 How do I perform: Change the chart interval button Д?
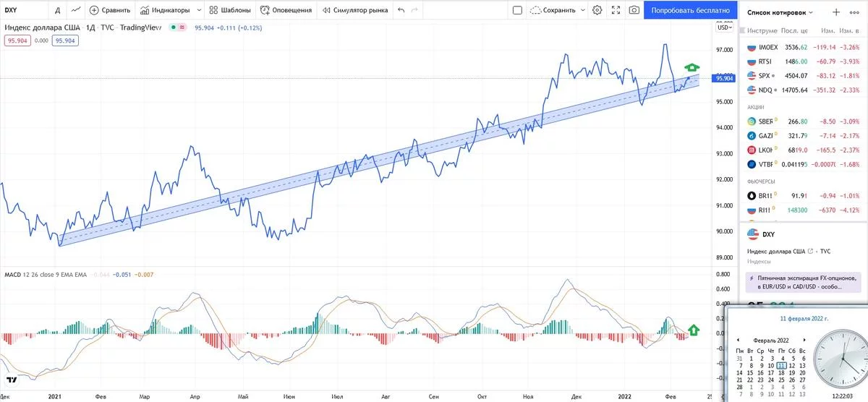click(57, 10)
